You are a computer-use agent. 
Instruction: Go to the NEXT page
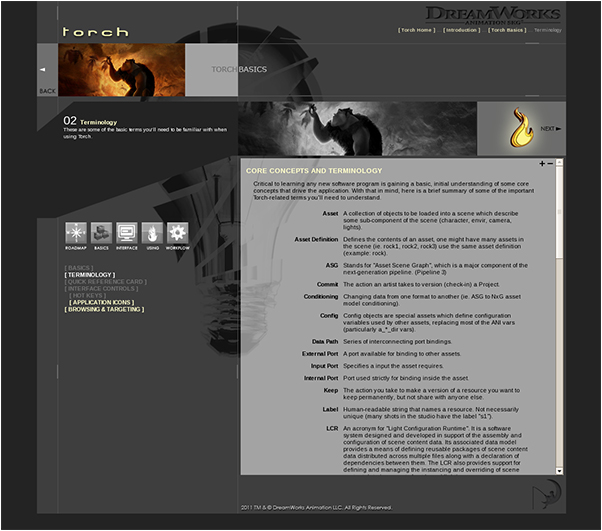point(551,129)
